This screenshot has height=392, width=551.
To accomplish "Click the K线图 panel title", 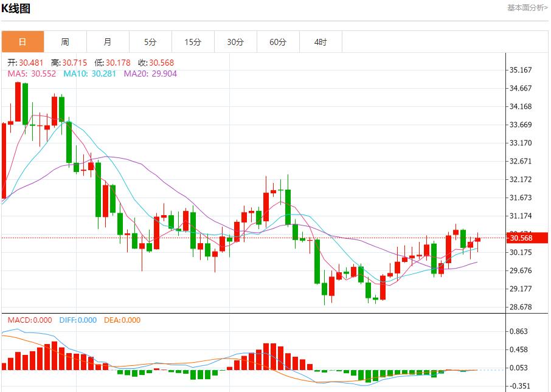I will (x=16, y=9).
